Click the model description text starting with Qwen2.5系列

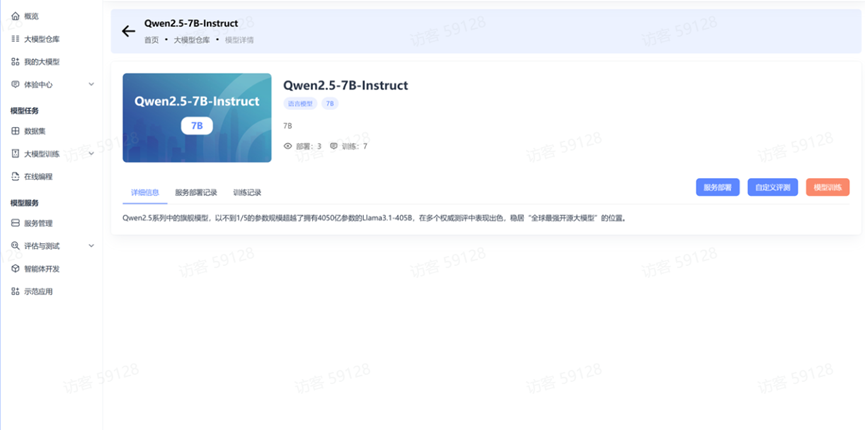[375, 217]
